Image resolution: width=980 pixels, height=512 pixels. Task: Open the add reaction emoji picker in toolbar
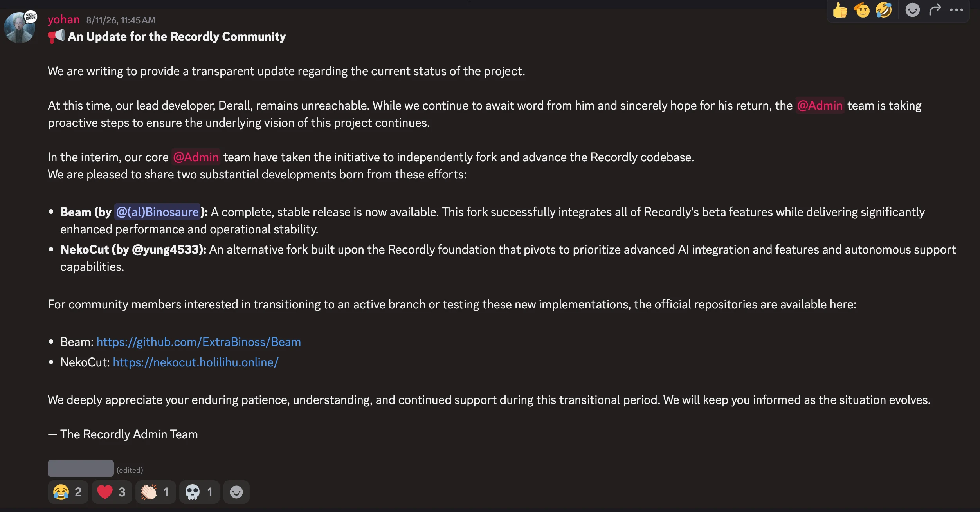click(x=912, y=10)
